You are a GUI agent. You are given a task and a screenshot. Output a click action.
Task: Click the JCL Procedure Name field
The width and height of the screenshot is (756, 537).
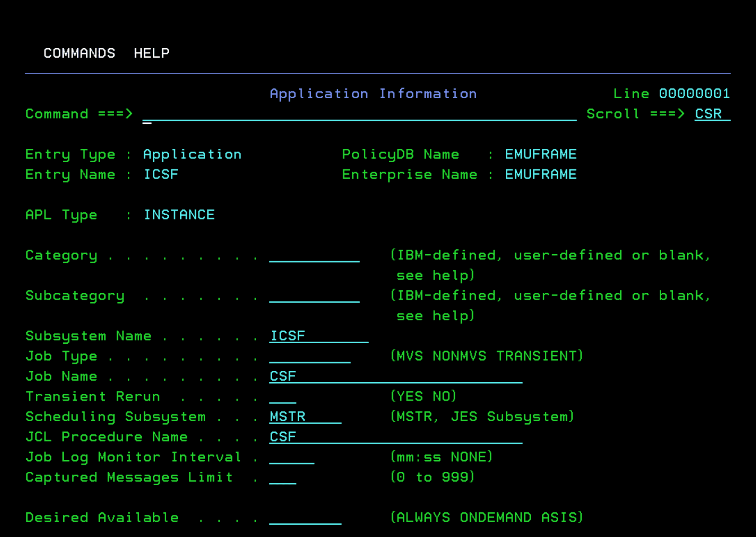pyautogui.click(x=283, y=436)
